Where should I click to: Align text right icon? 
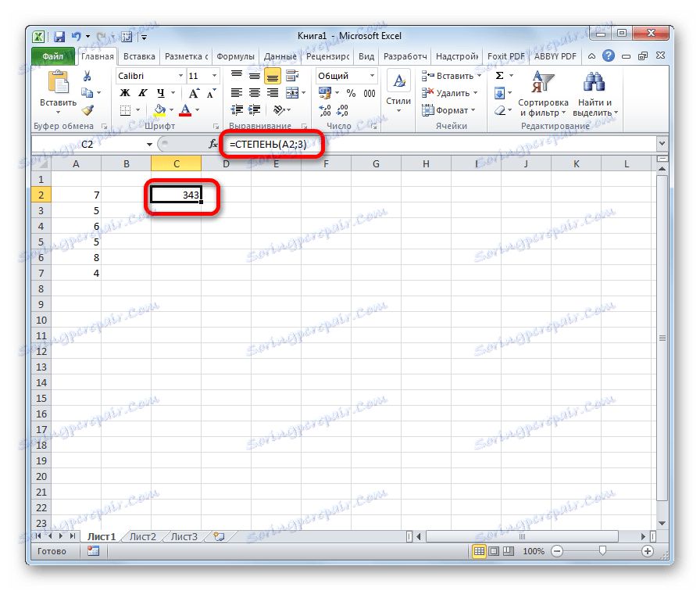coord(273,93)
